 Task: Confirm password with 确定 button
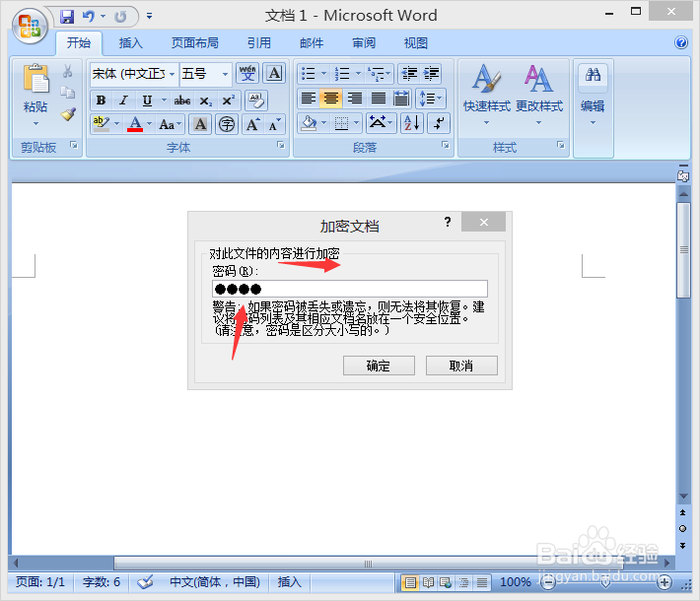(379, 366)
